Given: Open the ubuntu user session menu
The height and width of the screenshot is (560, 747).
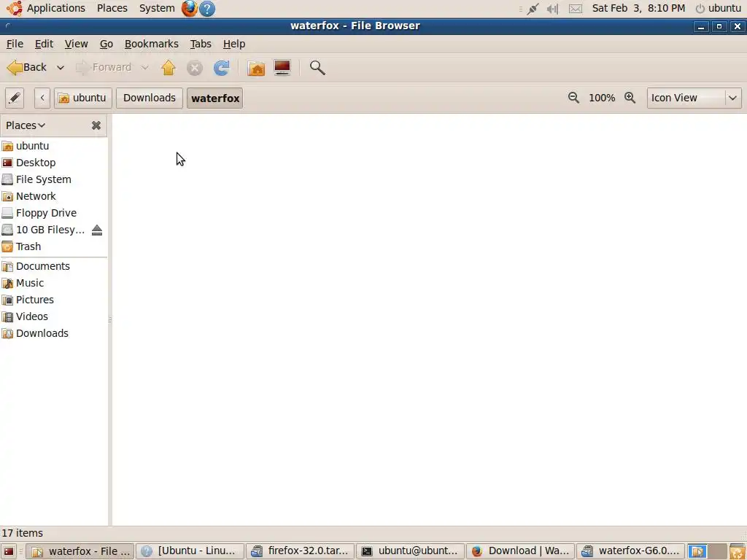Looking at the screenshot, I should point(718,8).
